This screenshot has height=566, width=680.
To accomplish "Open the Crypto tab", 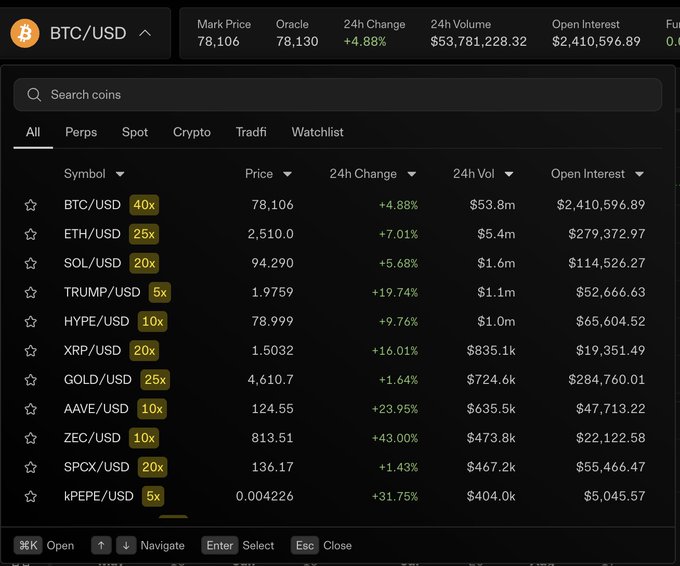I will (x=192, y=132).
